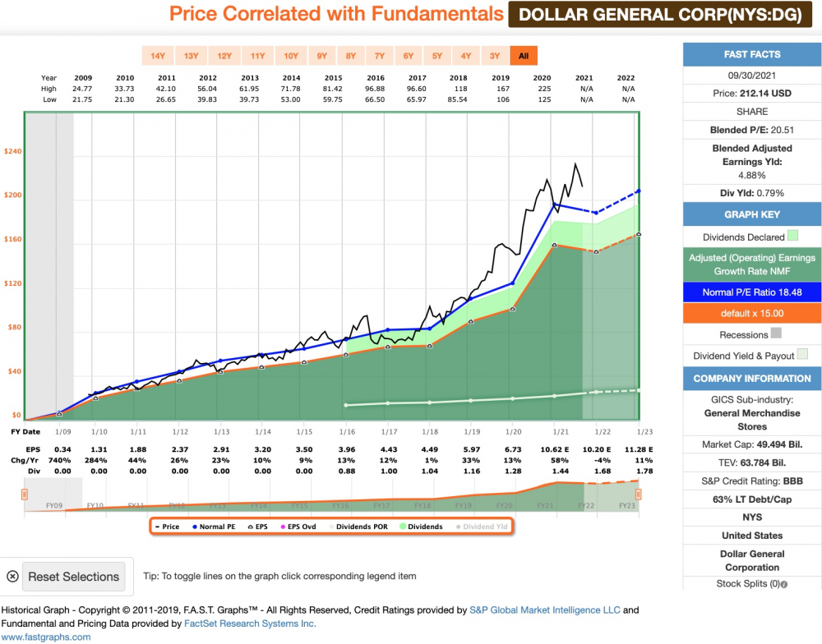Select the 14Y time range tab
The image size is (822, 644).
click(x=158, y=56)
